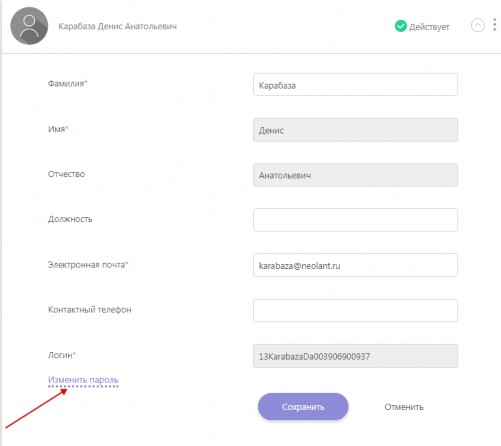This screenshot has height=446, width=501.
Task: Open the Изменить пароль link
Action: 83,380
